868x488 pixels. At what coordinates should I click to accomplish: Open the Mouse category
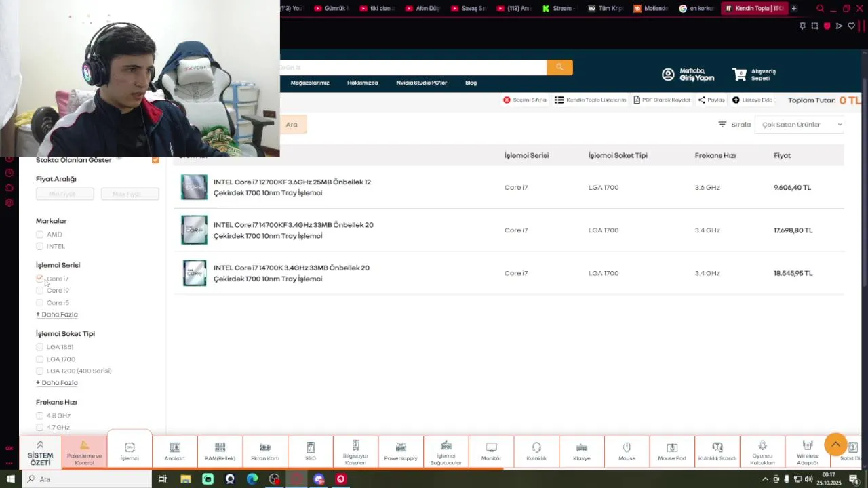[x=627, y=451]
